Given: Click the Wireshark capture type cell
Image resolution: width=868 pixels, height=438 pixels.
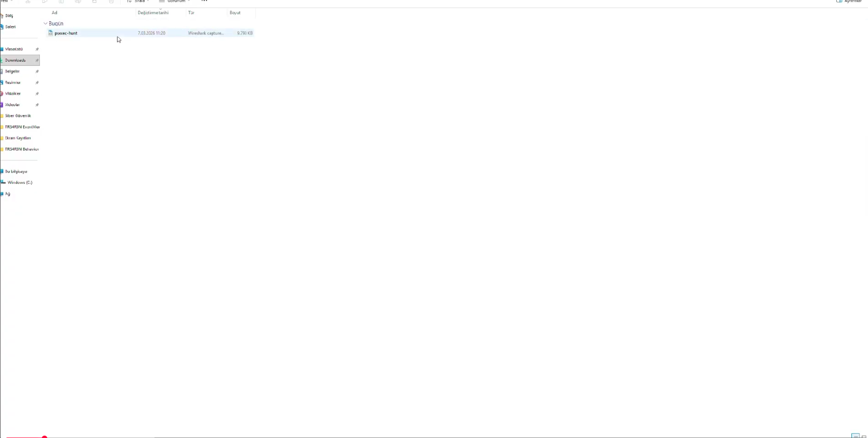Looking at the screenshot, I should 206,33.
